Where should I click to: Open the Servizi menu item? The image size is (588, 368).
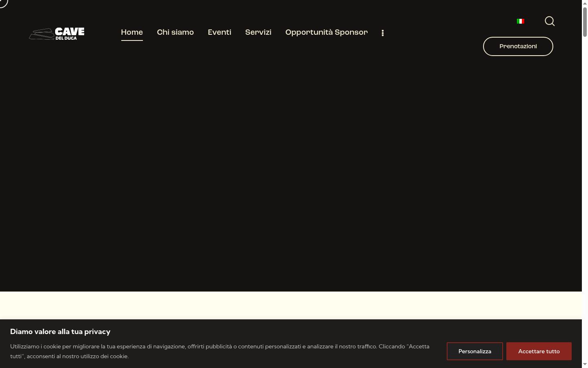click(x=258, y=32)
